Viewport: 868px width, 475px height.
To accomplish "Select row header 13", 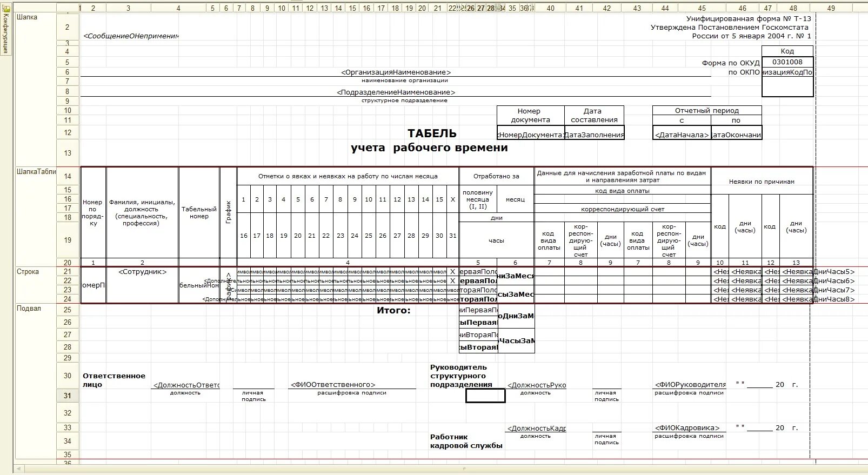I will point(68,153).
